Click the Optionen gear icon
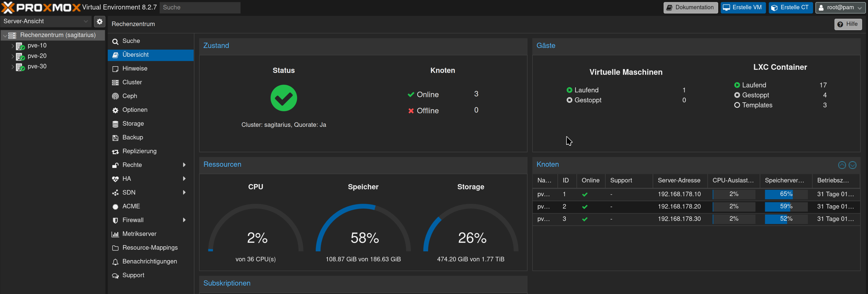Image resolution: width=868 pixels, height=294 pixels. 115,110
